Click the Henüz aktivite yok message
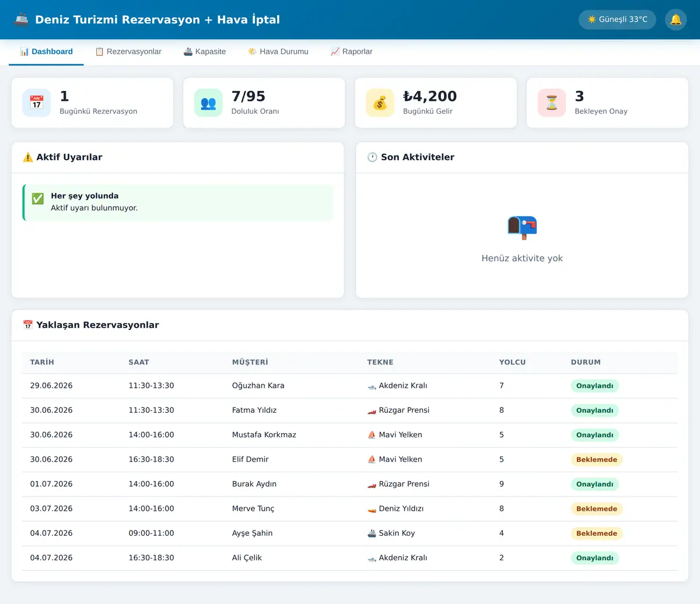 522,258
